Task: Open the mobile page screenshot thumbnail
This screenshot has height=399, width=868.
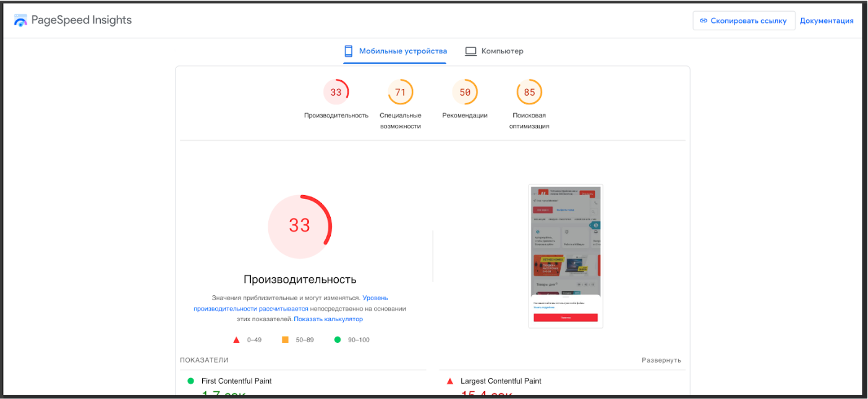Action: (566, 256)
